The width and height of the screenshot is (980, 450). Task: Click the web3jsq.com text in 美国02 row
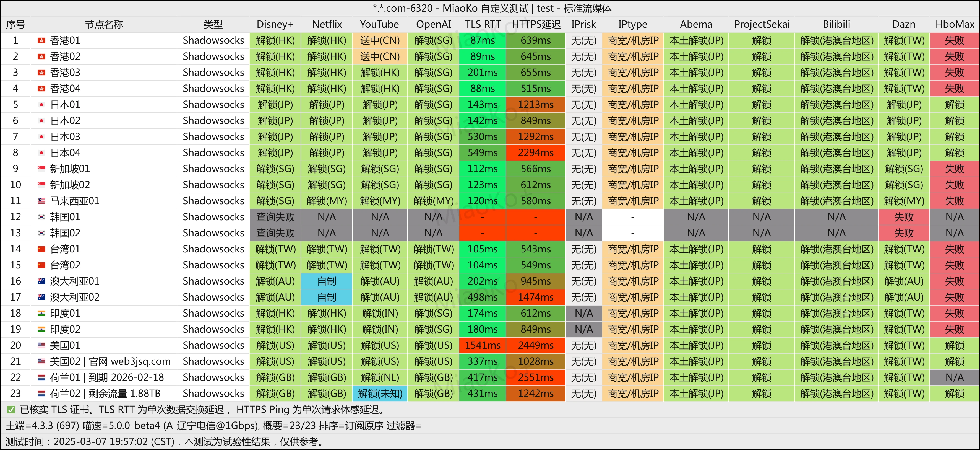140,361
